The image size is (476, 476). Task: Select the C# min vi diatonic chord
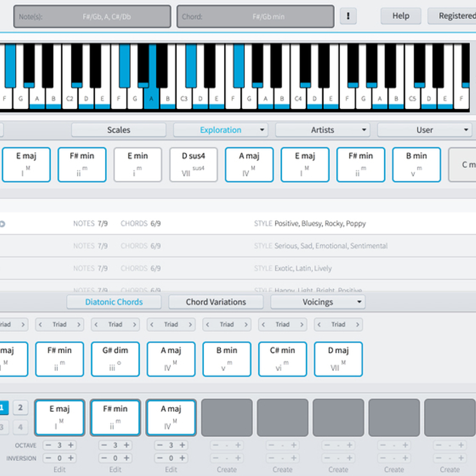[x=283, y=359]
